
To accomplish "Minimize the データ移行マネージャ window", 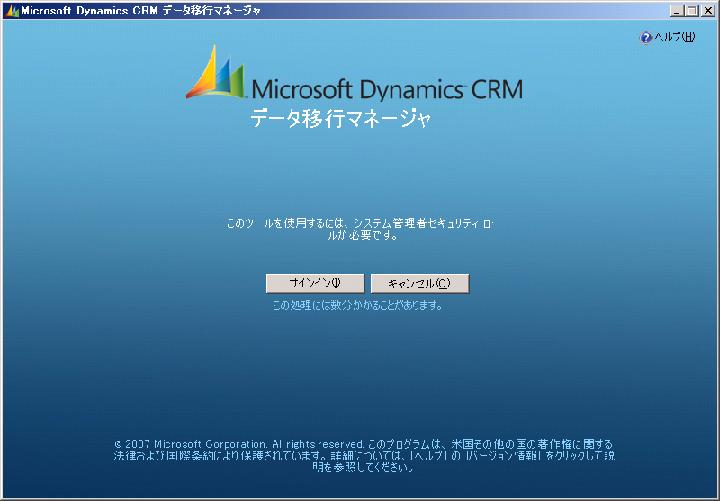I will pos(676,11).
